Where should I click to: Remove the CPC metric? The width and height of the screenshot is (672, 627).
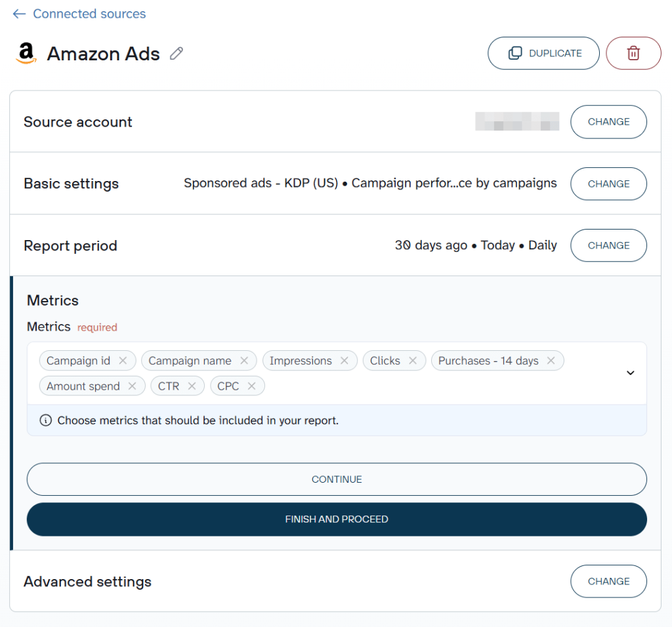tap(251, 386)
